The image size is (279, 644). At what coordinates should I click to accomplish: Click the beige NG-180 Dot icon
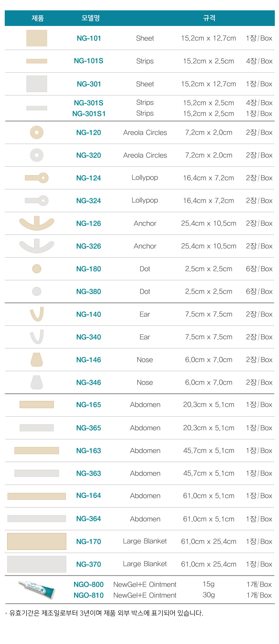tap(37, 269)
